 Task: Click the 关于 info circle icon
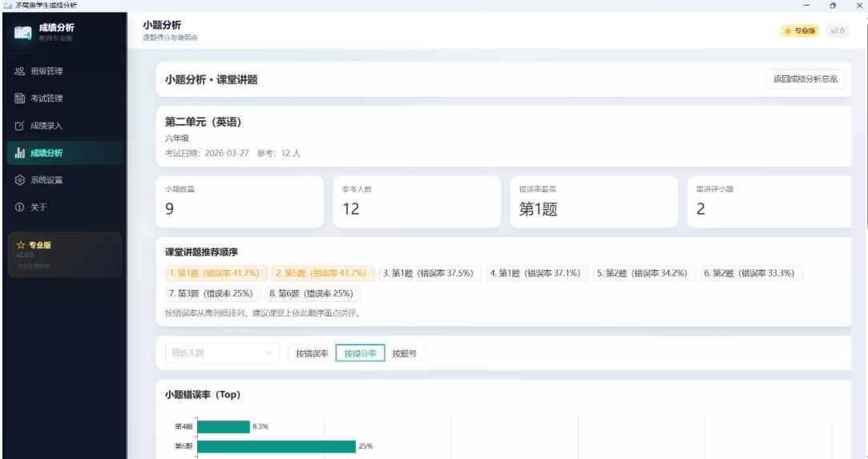coord(19,207)
